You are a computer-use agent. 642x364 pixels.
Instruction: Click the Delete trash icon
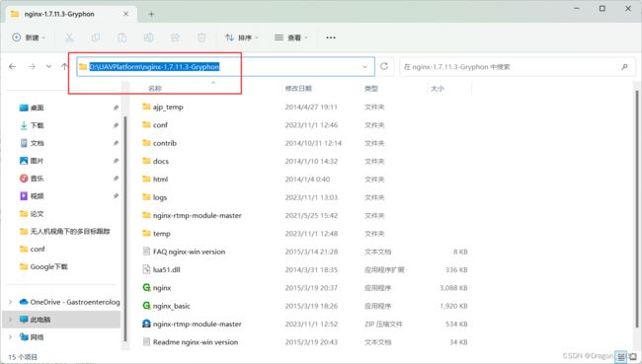pos(201,37)
